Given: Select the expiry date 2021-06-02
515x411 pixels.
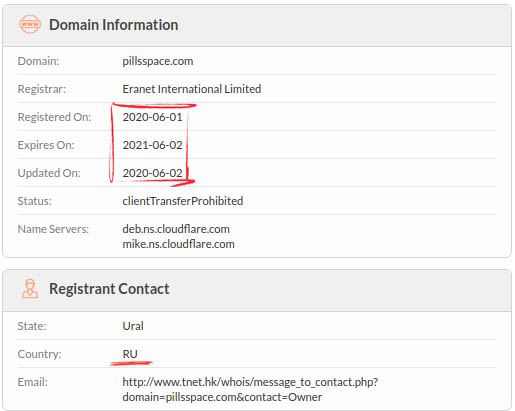Looking at the screenshot, I should (x=152, y=145).
